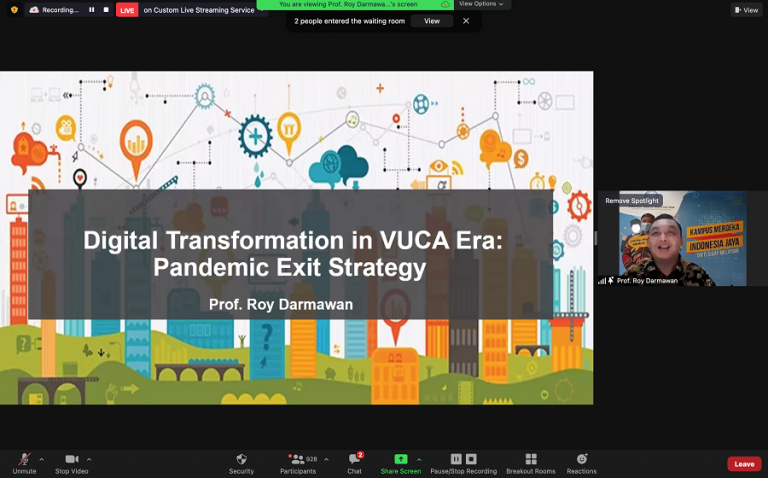Select Prof. Roy Darmawan's video thumbnail
768x478 pixels.
tap(682, 239)
